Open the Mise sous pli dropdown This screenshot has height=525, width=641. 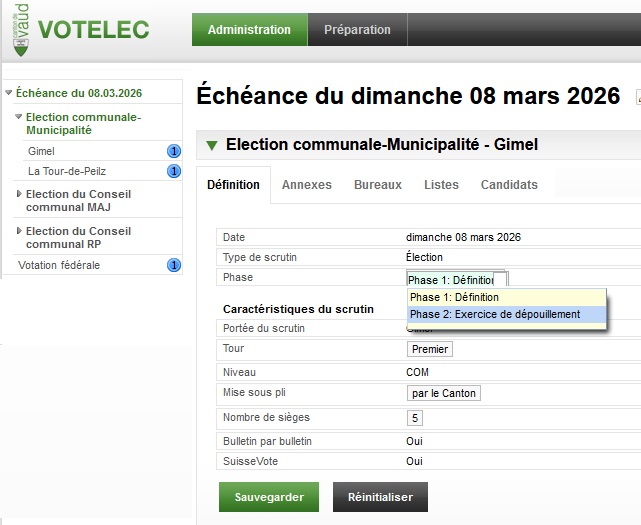(x=444, y=394)
